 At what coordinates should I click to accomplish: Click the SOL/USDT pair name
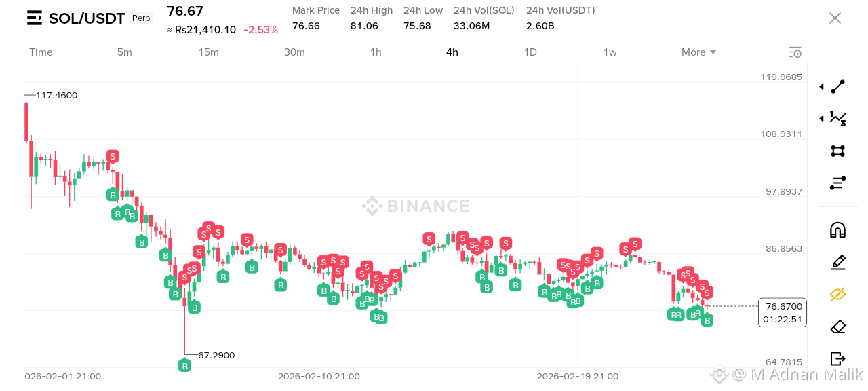click(87, 18)
